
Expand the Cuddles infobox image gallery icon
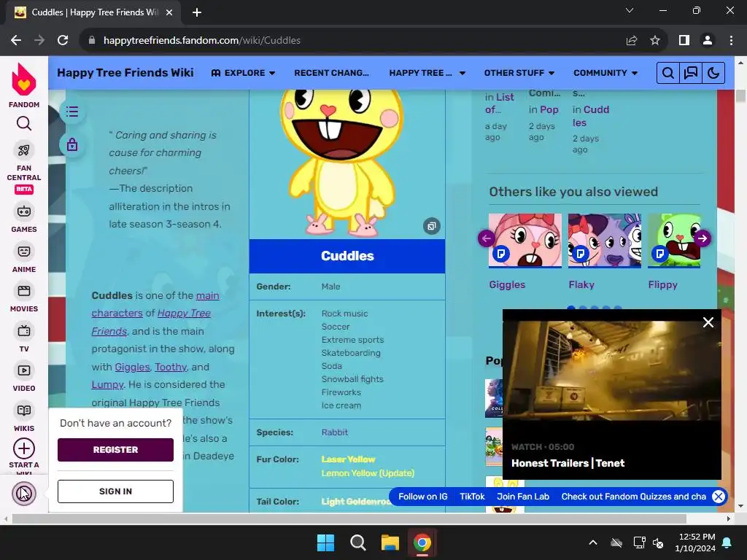click(432, 226)
